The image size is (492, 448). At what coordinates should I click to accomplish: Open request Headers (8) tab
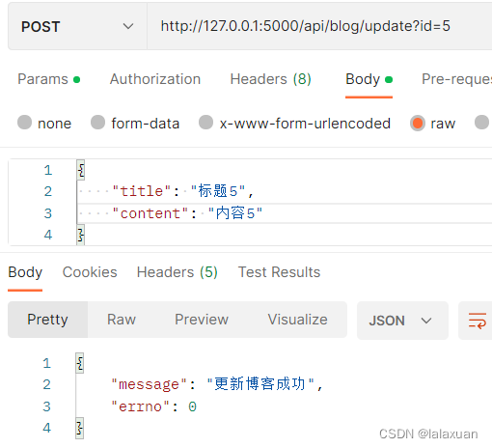click(x=271, y=79)
